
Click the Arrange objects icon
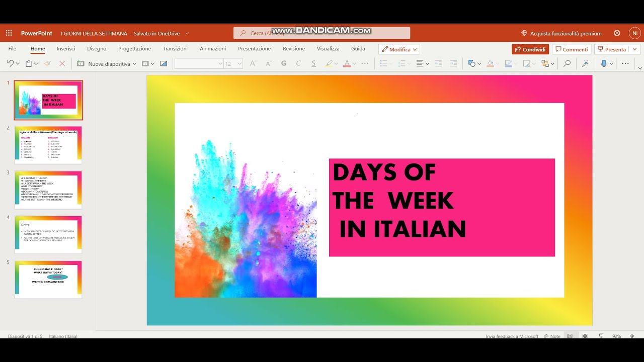[x=545, y=63]
